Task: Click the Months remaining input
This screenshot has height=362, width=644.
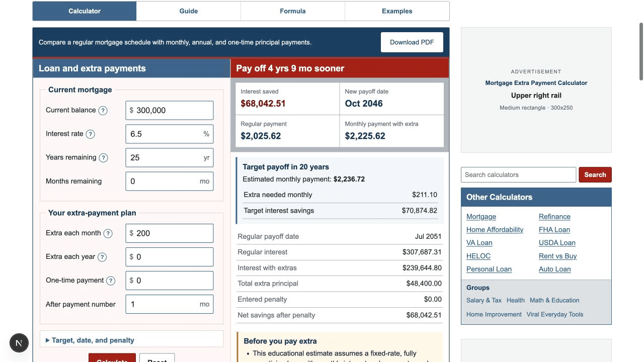Action: 170,182
